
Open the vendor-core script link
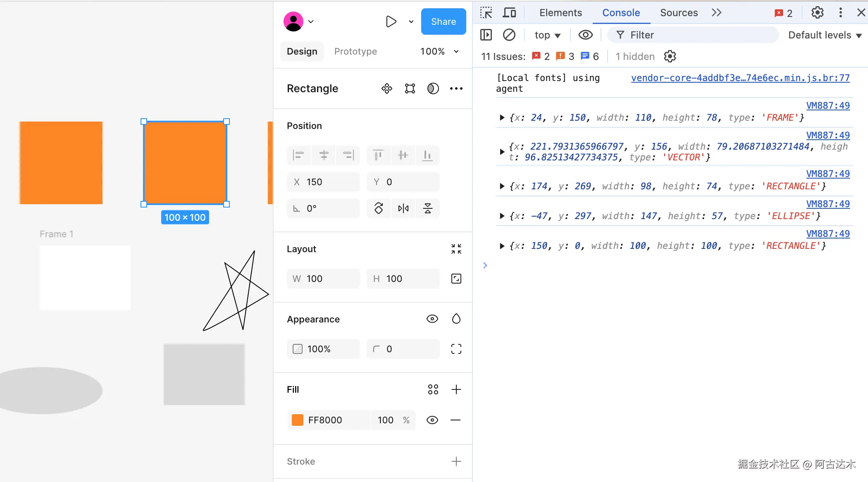click(x=740, y=78)
